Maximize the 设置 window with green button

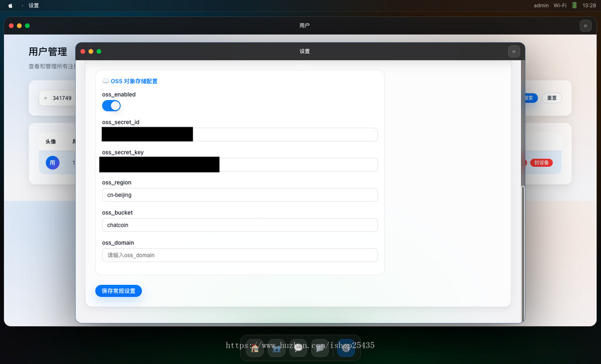[x=99, y=51]
